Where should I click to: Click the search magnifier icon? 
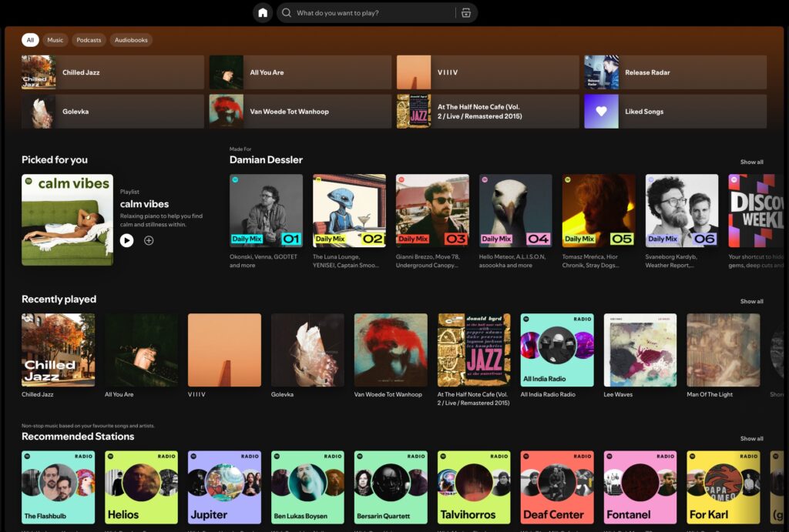[287, 13]
